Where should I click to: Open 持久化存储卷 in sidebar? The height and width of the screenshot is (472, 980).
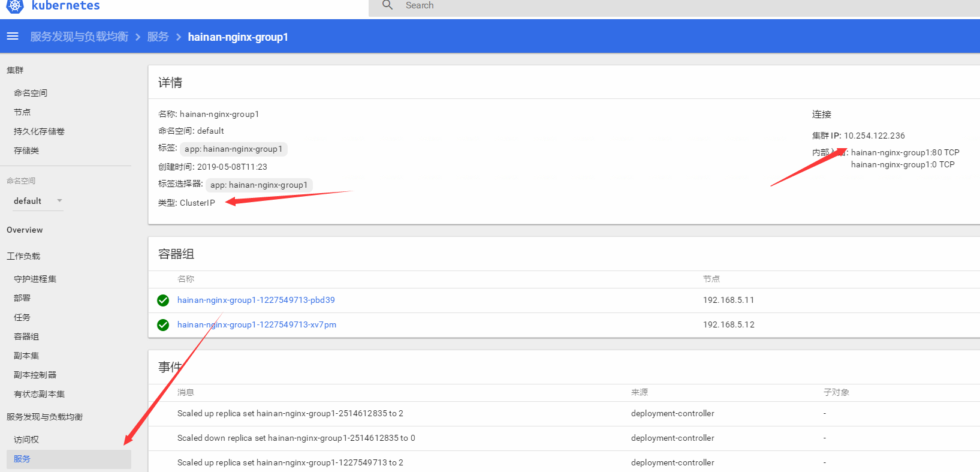(39, 131)
